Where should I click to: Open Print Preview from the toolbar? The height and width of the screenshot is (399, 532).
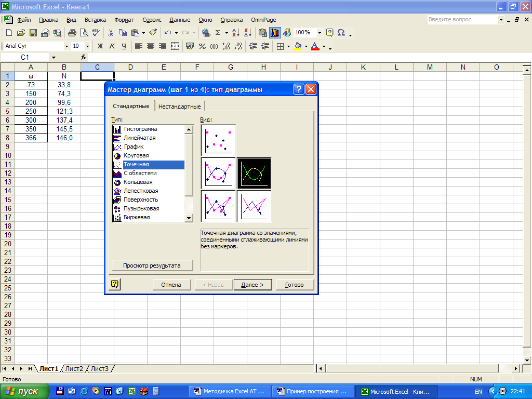(x=84, y=33)
